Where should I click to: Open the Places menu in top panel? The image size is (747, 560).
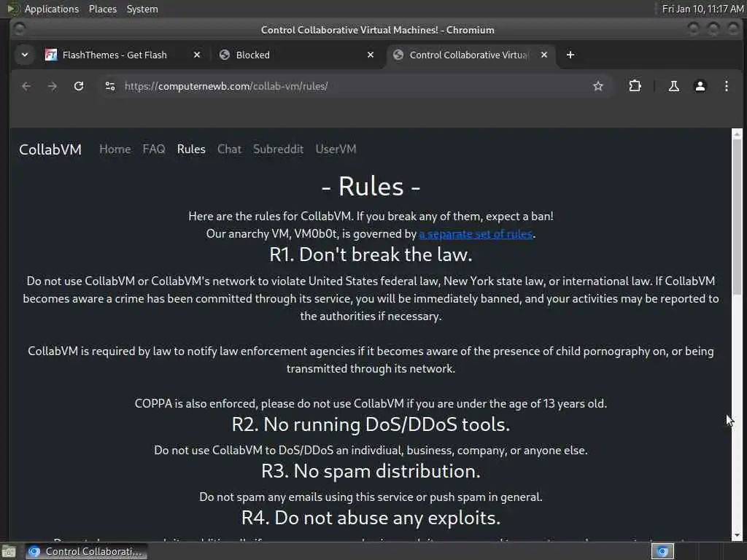(102, 9)
